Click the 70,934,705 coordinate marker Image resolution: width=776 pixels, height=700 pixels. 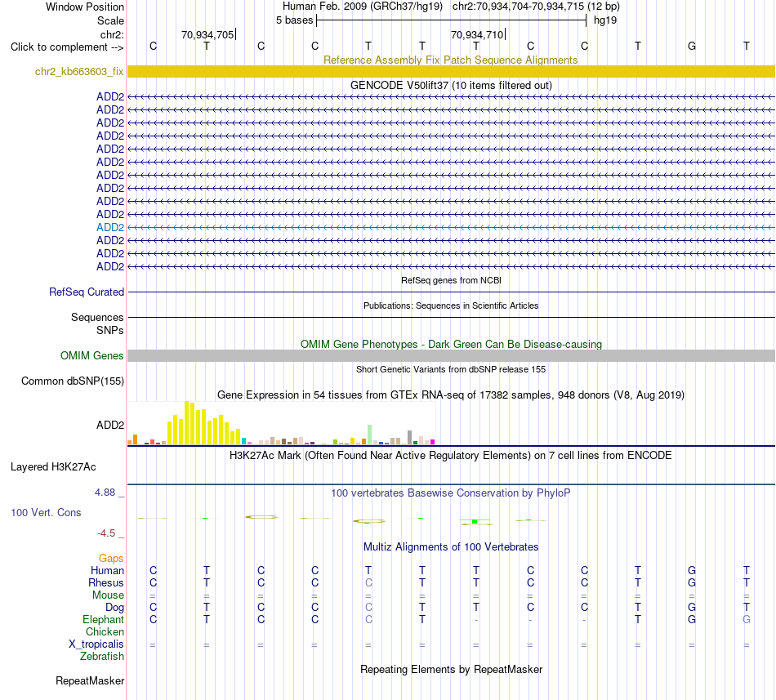(207, 34)
